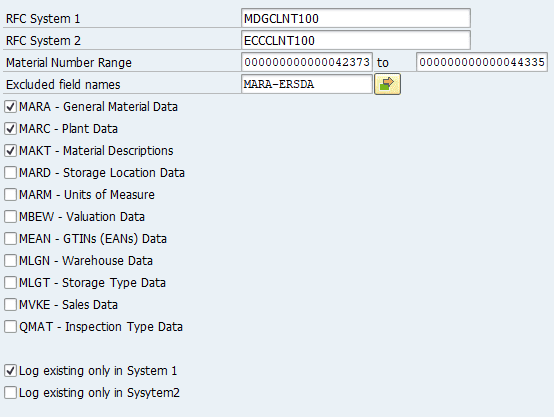Check MLGT - Storage Type Data

click(x=11, y=283)
